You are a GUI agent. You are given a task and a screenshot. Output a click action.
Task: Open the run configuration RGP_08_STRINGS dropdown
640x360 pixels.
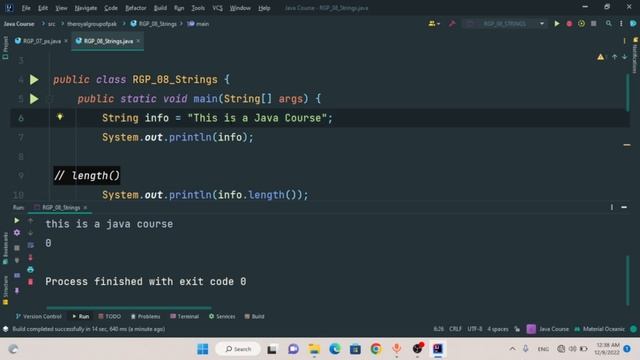(505, 24)
